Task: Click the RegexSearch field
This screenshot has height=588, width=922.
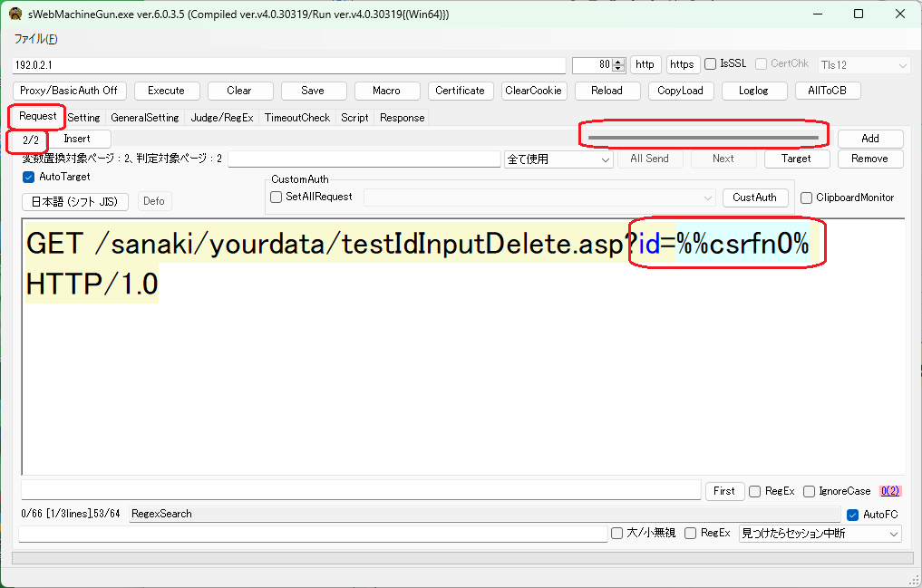Action: point(484,514)
